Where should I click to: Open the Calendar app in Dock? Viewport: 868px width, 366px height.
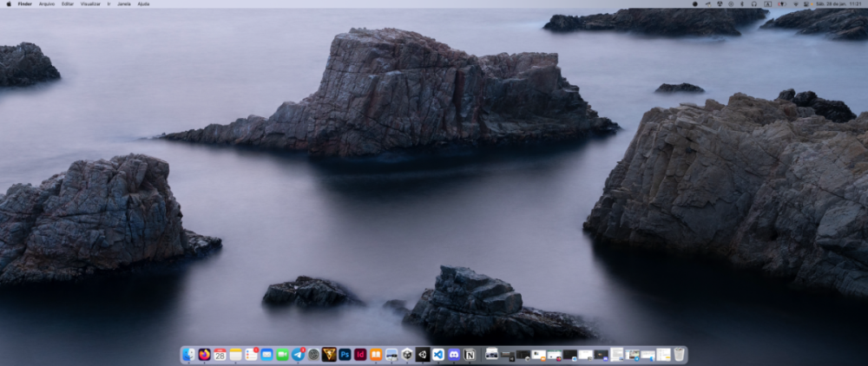[x=220, y=355]
